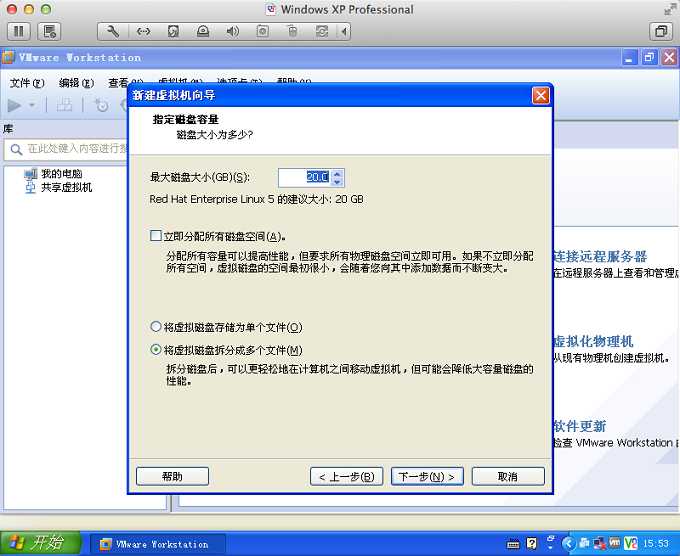The height and width of the screenshot is (556, 680).
Task: Click the taskbar clock 15:53
Action: [x=656, y=543]
